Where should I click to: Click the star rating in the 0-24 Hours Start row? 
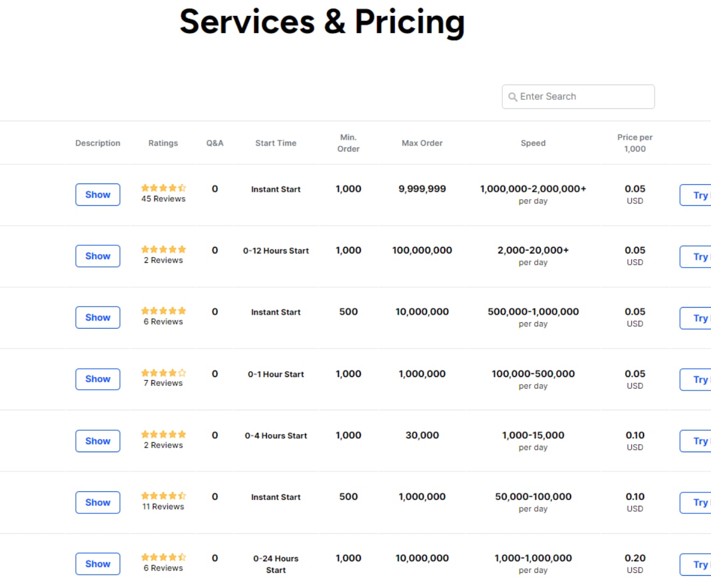(x=163, y=557)
